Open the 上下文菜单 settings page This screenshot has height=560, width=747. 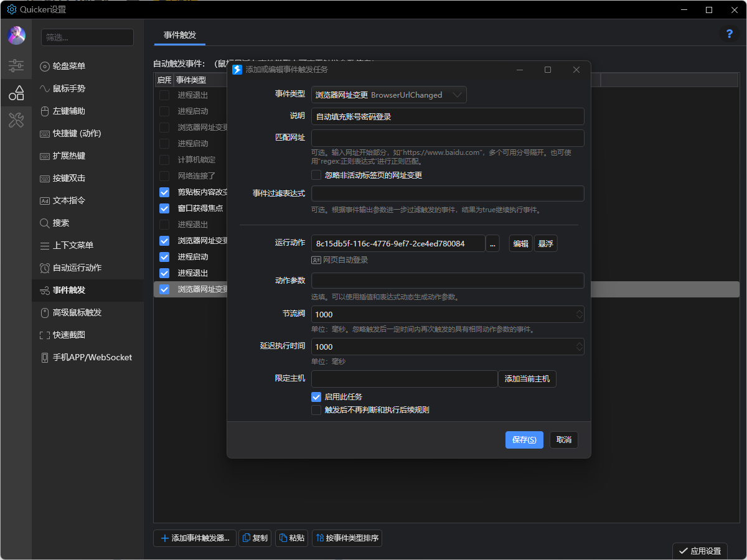coord(88,245)
